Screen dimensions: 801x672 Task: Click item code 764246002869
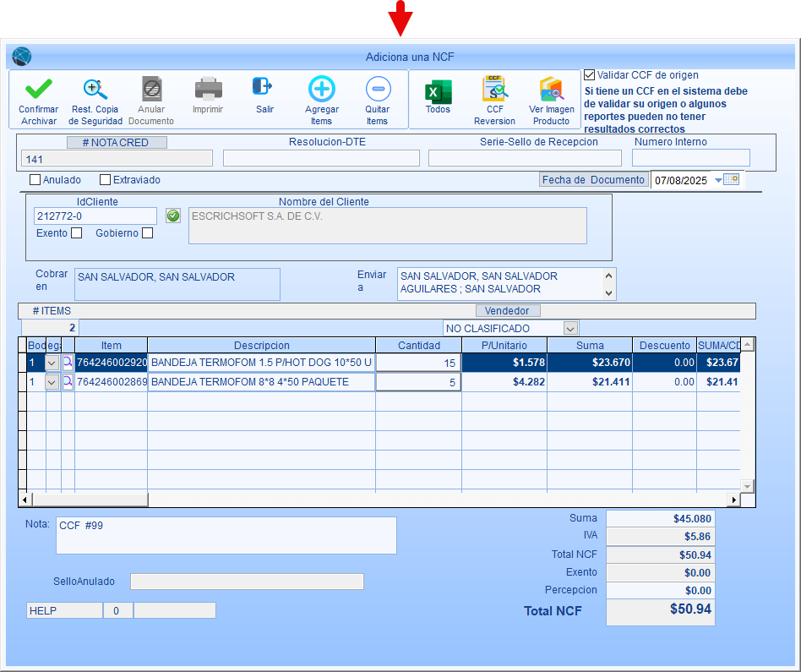click(x=112, y=382)
